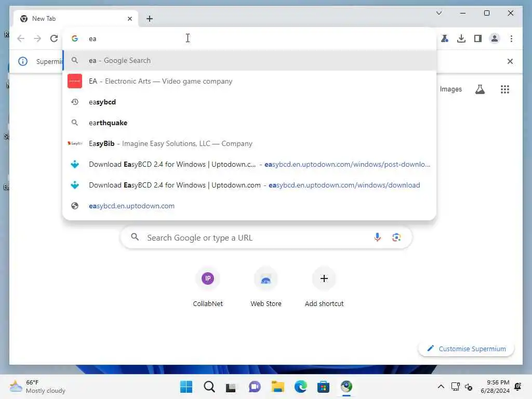Open clock and date in taskbar
The height and width of the screenshot is (399, 532).
[495, 387]
